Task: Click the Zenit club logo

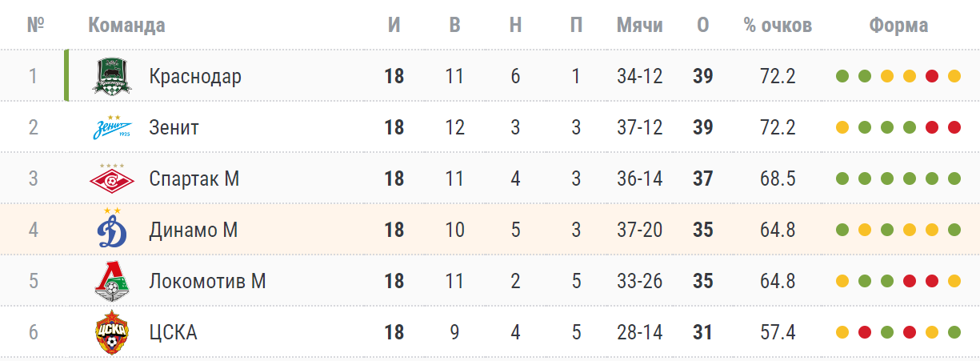Action: click(x=110, y=127)
